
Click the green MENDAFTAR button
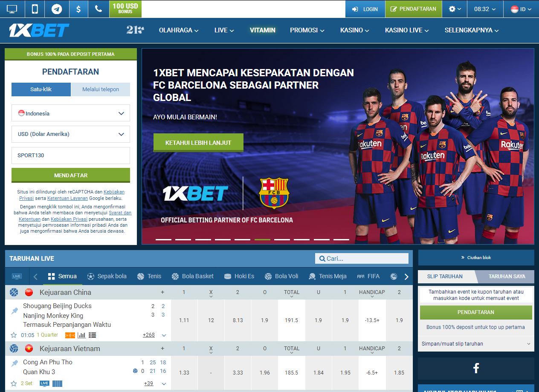point(71,175)
